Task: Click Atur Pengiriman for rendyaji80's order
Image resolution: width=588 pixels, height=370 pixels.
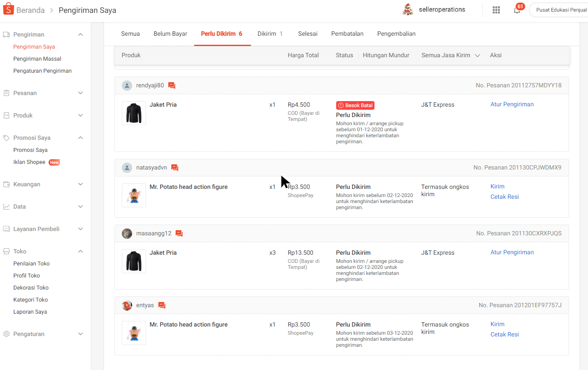Action: 512,104
